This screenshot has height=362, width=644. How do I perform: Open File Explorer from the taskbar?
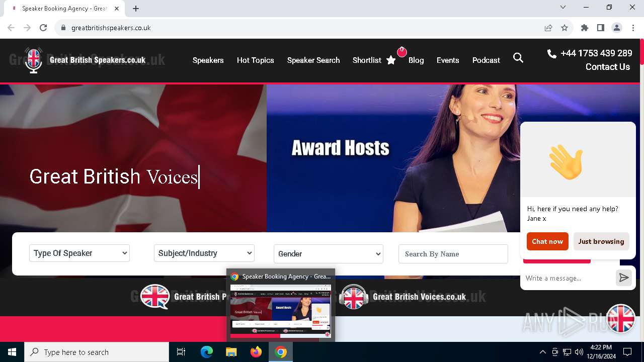(231, 352)
